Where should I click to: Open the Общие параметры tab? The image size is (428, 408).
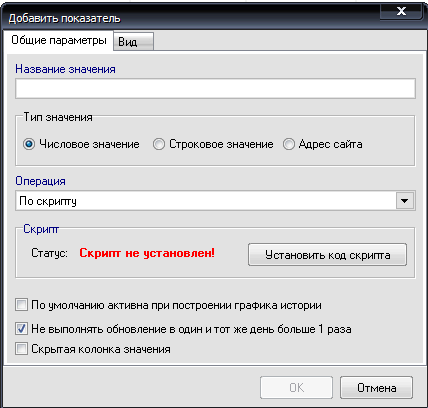click(x=59, y=40)
